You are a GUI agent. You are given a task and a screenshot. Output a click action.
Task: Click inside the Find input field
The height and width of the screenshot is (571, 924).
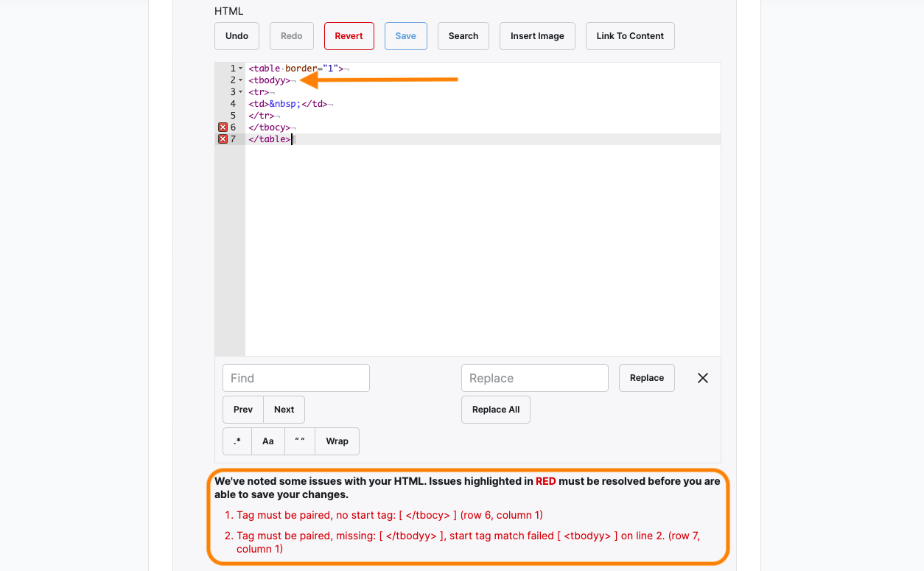click(295, 377)
